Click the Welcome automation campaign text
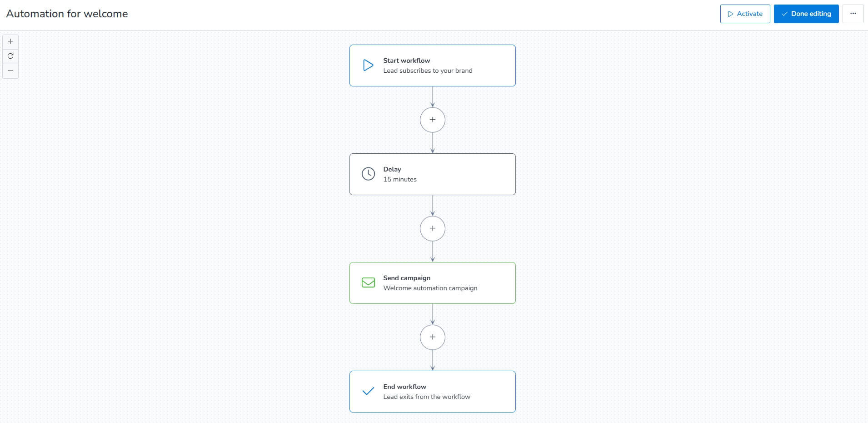Viewport: 868px width, 423px height. click(430, 288)
